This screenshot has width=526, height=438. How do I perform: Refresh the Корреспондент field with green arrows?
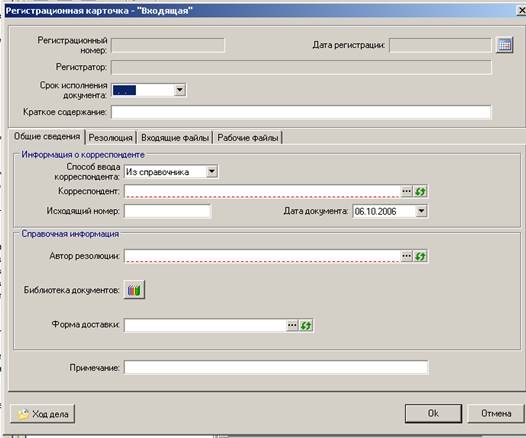point(420,191)
